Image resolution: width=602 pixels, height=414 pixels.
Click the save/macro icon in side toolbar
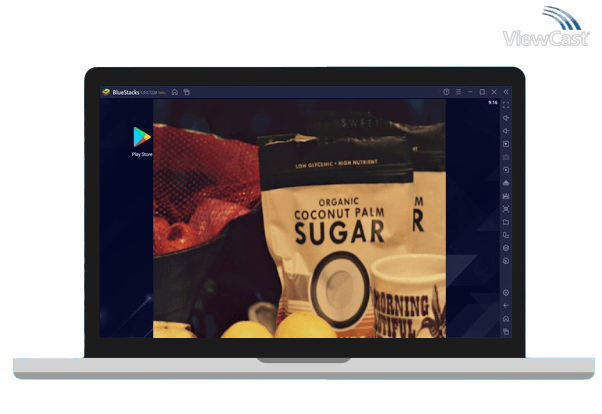coord(506,196)
